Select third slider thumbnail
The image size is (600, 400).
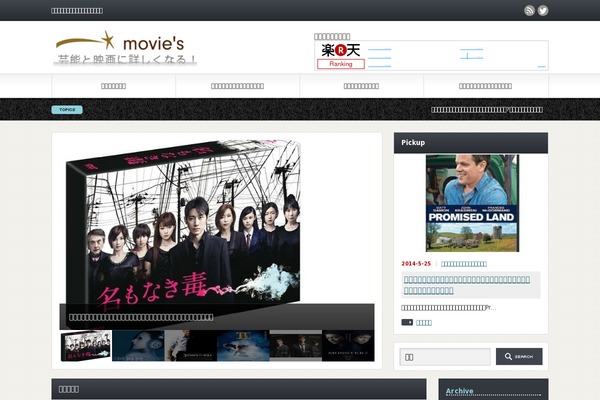(x=191, y=346)
